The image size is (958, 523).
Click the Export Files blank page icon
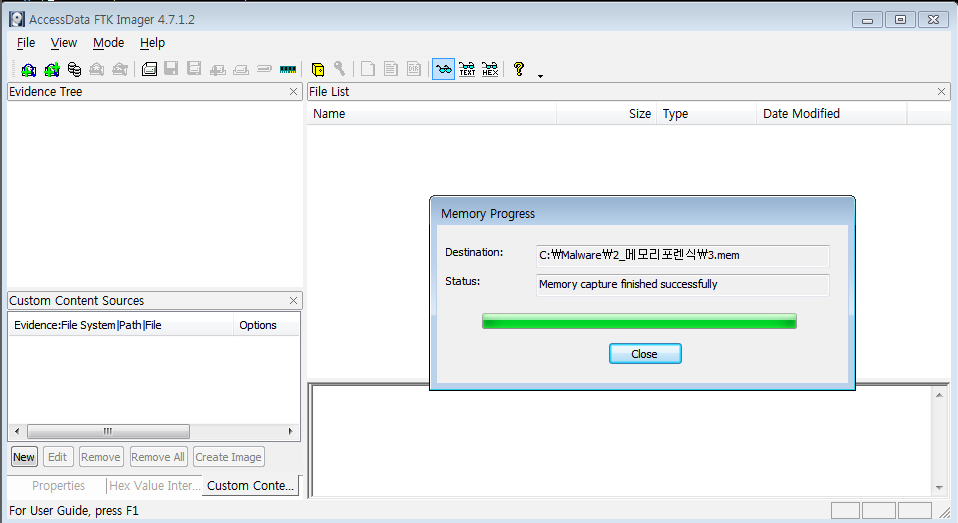pos(368,69)
